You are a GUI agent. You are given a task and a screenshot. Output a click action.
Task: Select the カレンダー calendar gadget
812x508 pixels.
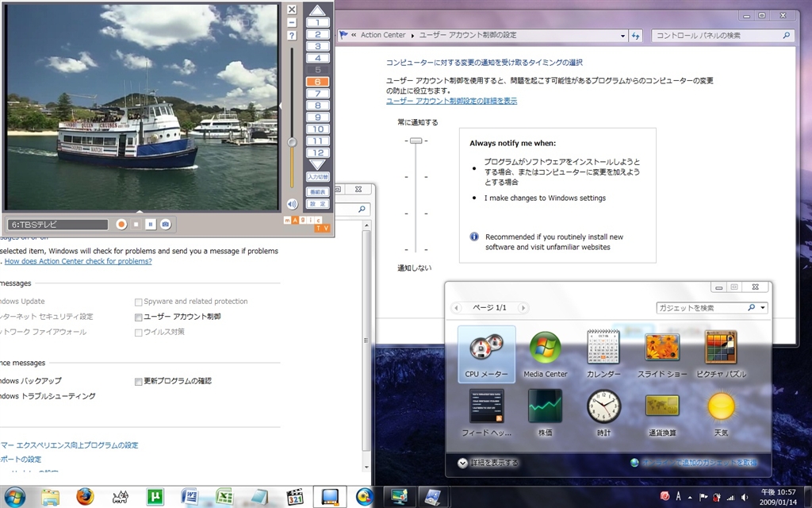click(x=603, y=354)
